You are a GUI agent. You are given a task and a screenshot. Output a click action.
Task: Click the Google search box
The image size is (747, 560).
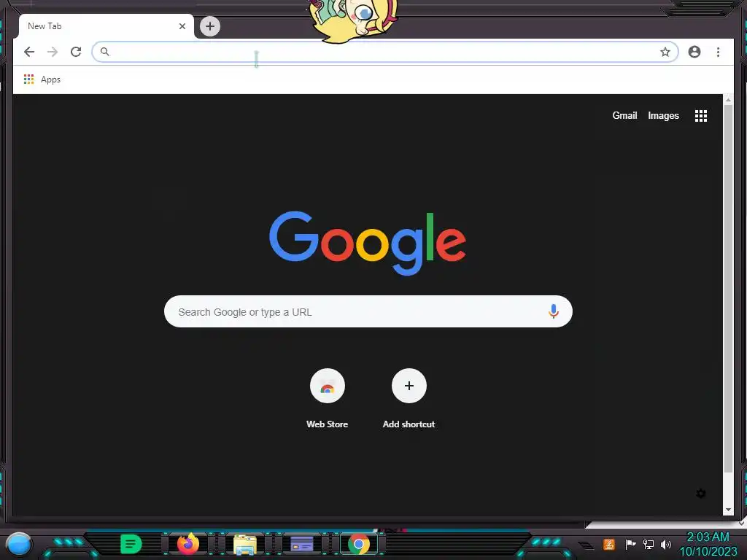pyautogui.click(x=368, y=311)
